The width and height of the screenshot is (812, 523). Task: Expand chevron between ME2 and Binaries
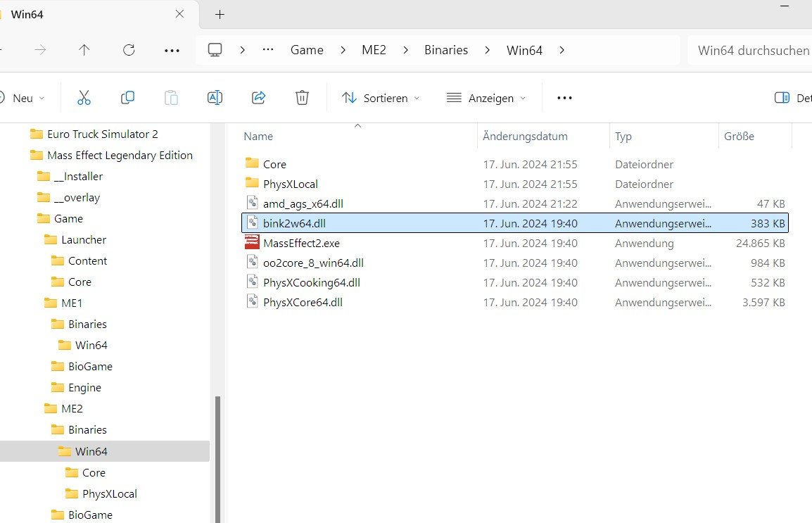click(405, 50)
